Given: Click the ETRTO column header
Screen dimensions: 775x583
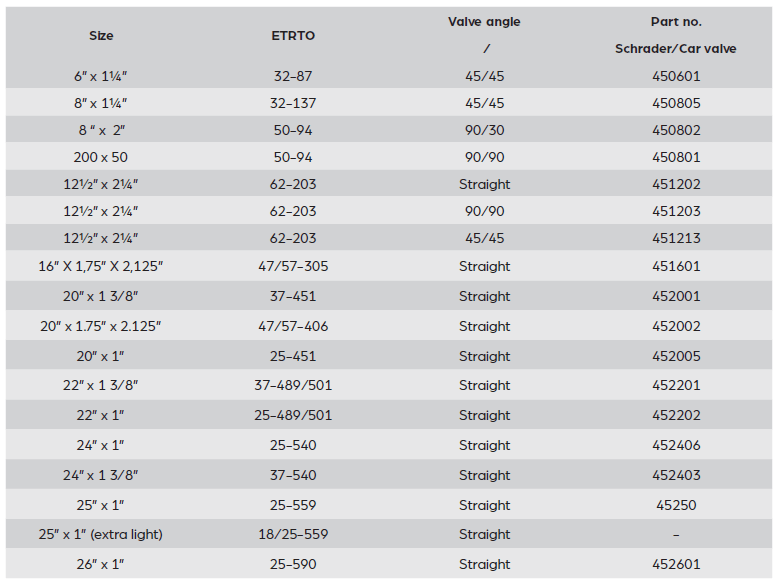Looking at the screenshot, I should click(x=293, y=36).
